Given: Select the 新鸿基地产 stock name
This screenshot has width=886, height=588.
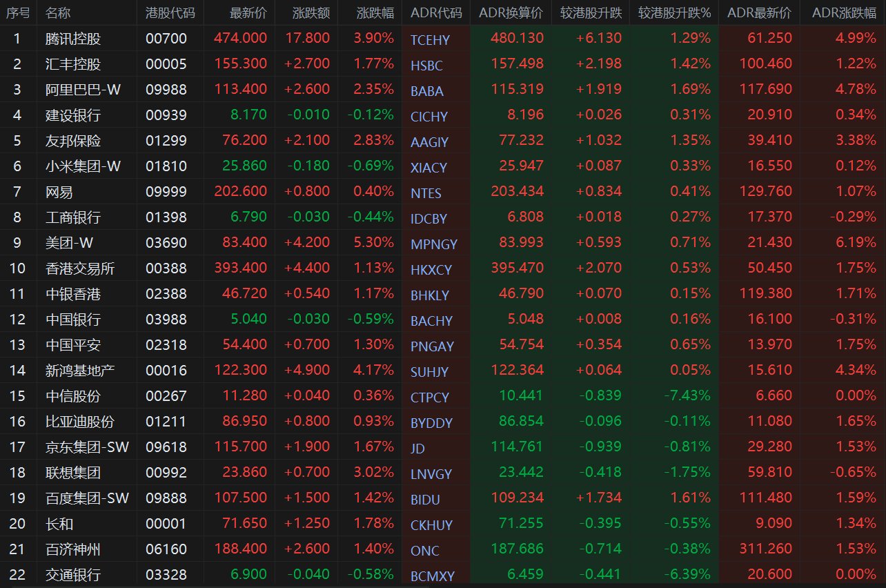Looking at the screenshot, I should pos(80,371).
